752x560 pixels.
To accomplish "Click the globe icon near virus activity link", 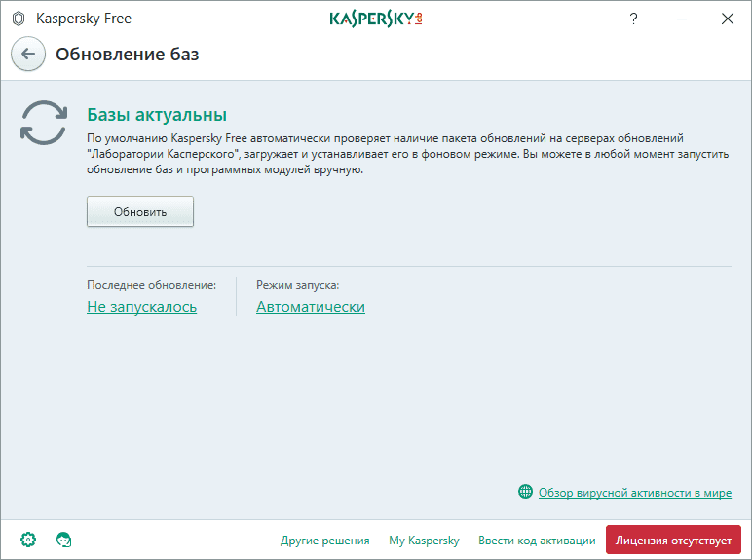I will pyautogui.click(x=526, y=493).
